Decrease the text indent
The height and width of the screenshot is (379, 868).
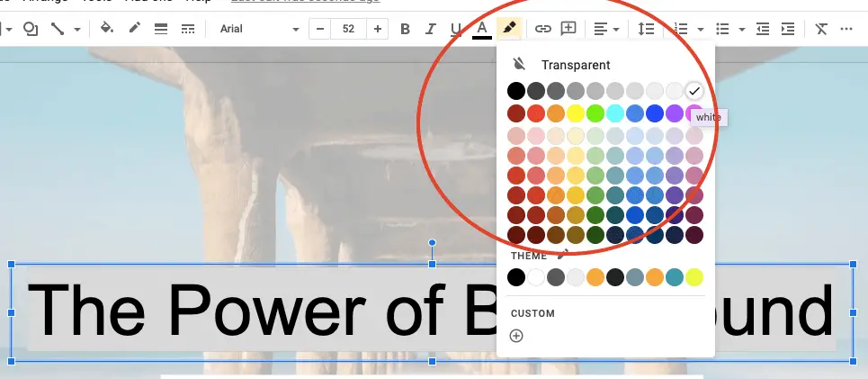click(763, 29)
